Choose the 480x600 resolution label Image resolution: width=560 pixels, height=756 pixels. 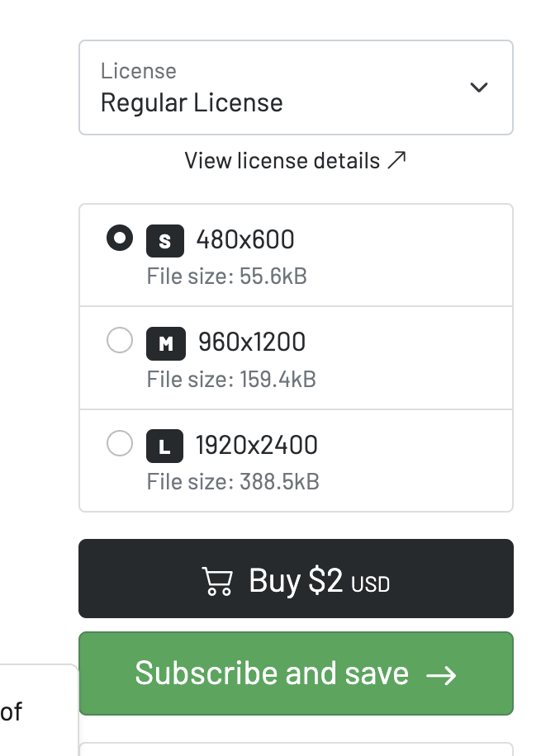pyautogui.click(x=245, y=240)
